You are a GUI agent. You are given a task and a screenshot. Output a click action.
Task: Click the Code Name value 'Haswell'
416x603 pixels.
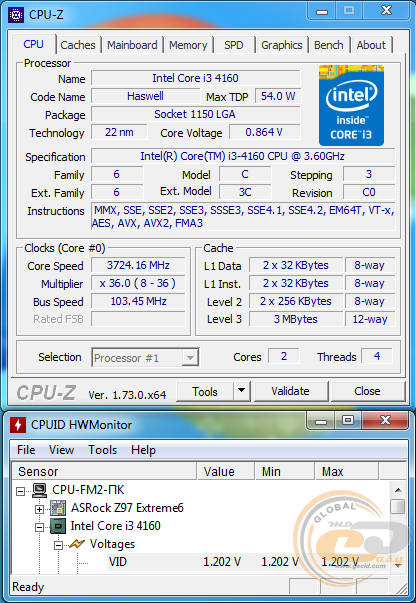(146, 96)
